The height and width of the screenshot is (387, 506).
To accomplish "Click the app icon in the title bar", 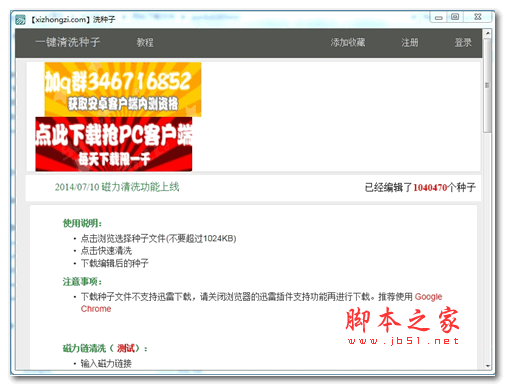I will pyautogui.click(x=20, y=20).
